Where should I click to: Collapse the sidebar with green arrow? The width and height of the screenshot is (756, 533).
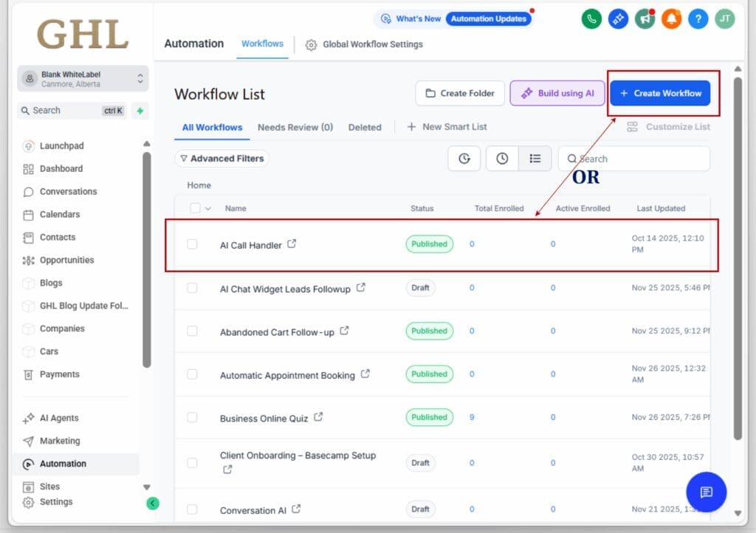click(x=153, y=503)
